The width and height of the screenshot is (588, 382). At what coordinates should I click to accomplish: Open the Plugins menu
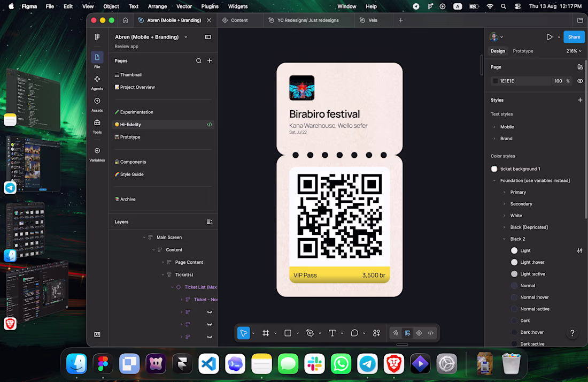tap(210, 6)
